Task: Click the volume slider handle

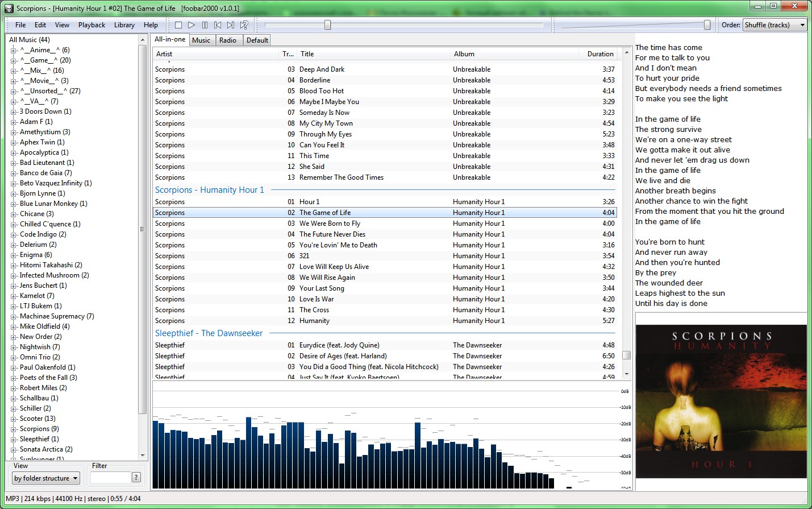Action: pos(707,25)
